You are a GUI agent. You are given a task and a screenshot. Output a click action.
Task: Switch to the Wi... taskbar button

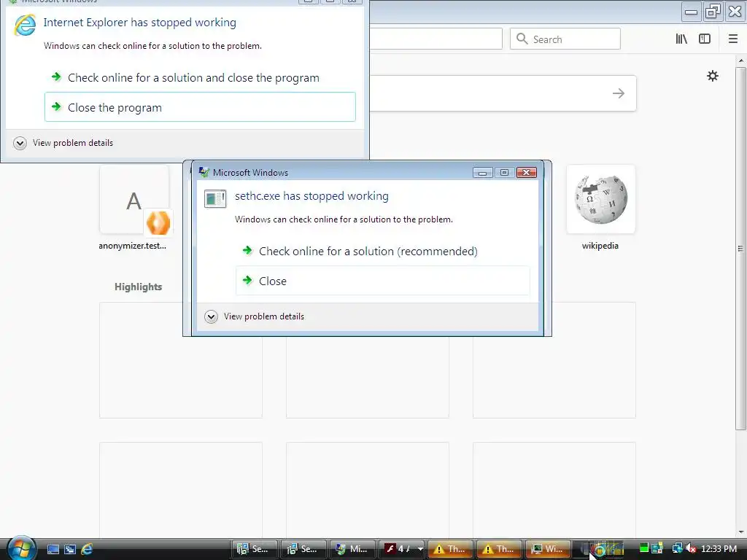pyautogui.click(x=547, y=549)
